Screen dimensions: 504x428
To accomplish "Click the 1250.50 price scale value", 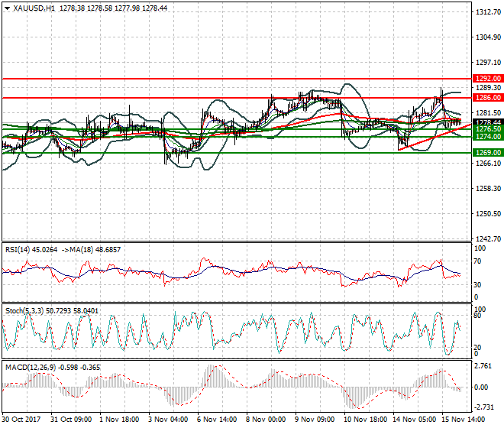I will coord(488,214).
